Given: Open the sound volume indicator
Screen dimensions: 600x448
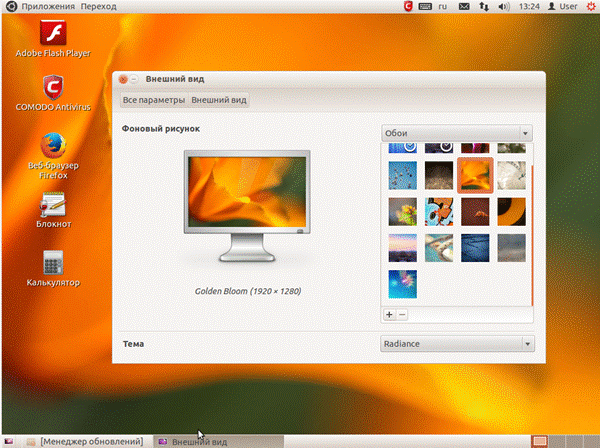Looking at the screenshot, I should [504, 7].
